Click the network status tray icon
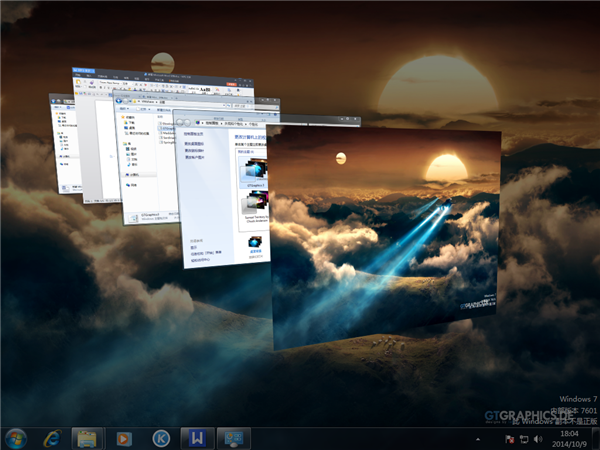The image size is (600, 450). [523, 438]
